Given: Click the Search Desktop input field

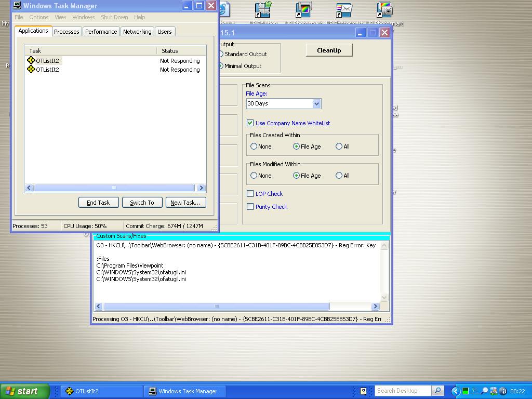Looking at the screenshot, I should pyautogui.click(x=403, y=391).
